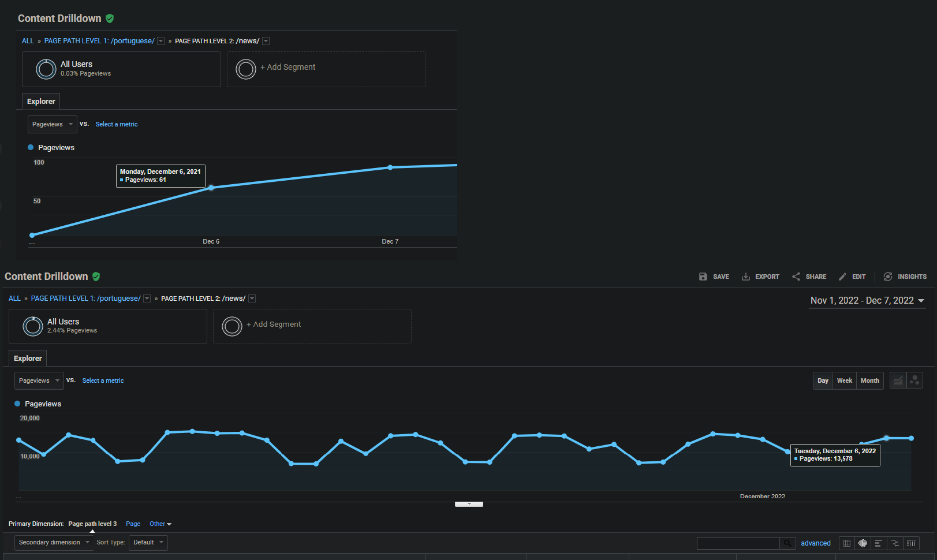Click Select a metric in lower report
The image size is (937, 560).
(103, 380)
